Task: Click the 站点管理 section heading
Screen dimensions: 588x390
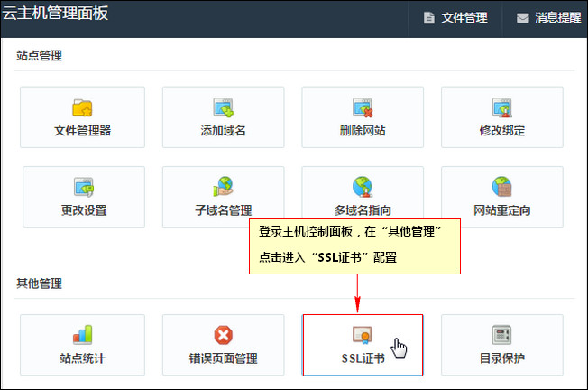Action: 39,56
